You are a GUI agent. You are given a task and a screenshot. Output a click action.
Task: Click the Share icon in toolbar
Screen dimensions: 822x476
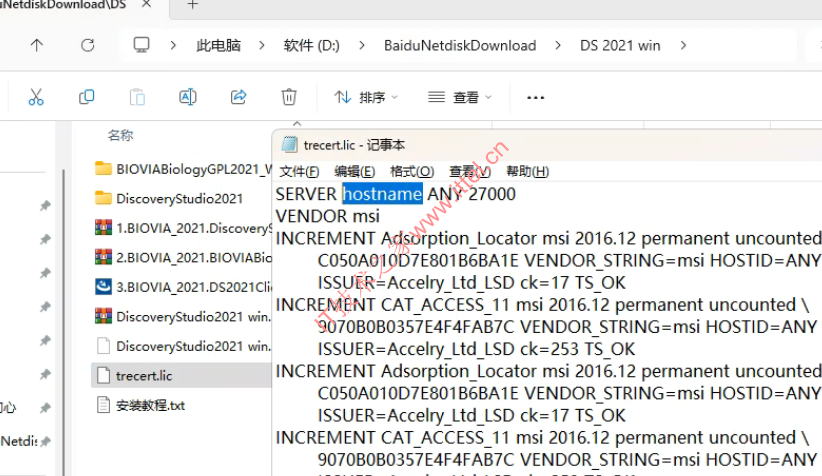click(x=239, y=97)
